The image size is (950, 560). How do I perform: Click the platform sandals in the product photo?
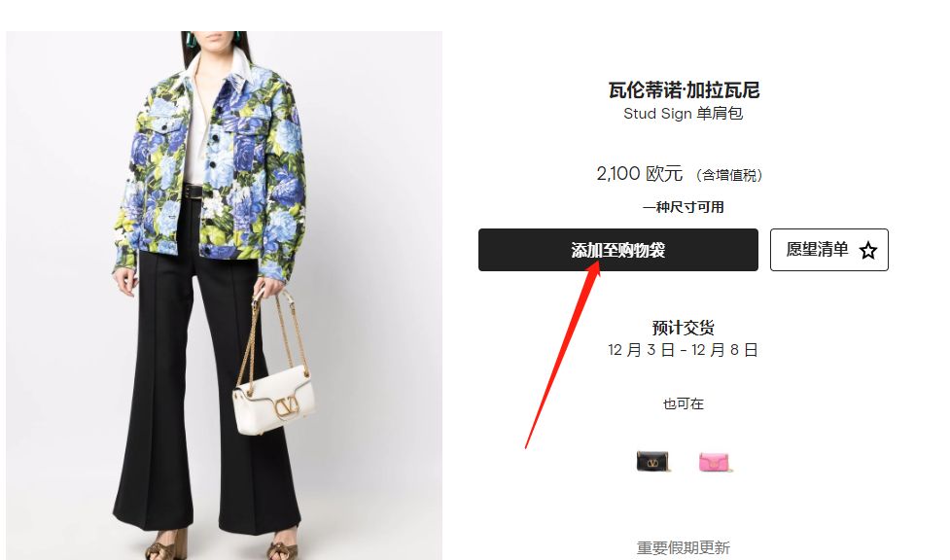(225, 543)
